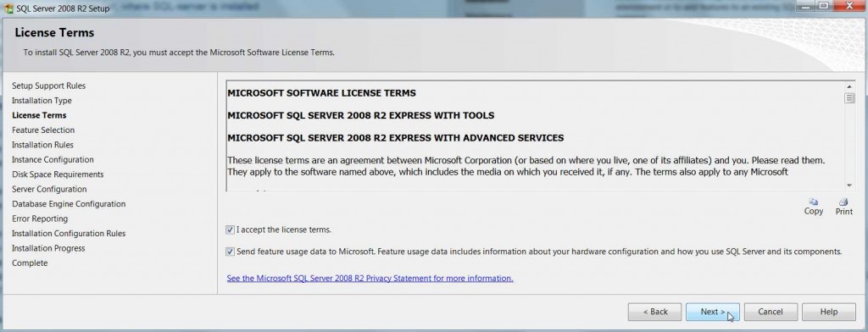Select Error Reporting step

click(x=40, y=219)
